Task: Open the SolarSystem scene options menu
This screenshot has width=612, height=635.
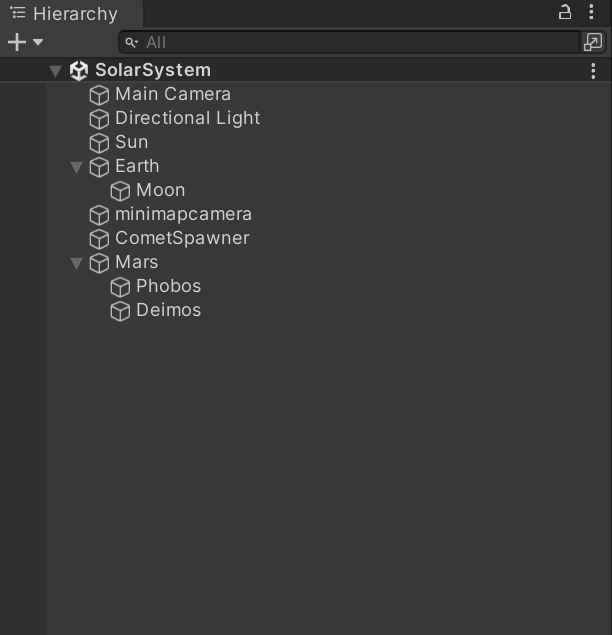Action: pos(594,71)
